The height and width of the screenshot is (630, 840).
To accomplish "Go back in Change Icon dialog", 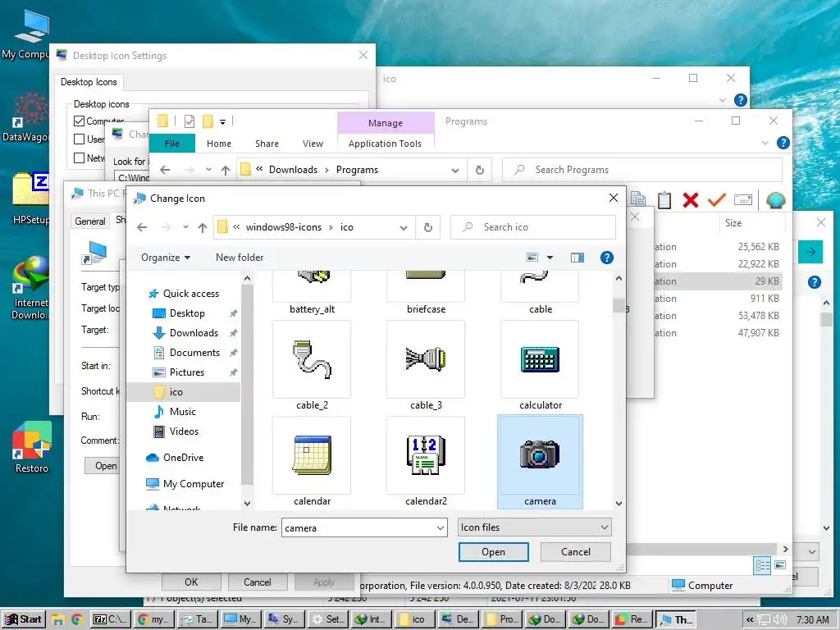I will (x=142, y=227).
